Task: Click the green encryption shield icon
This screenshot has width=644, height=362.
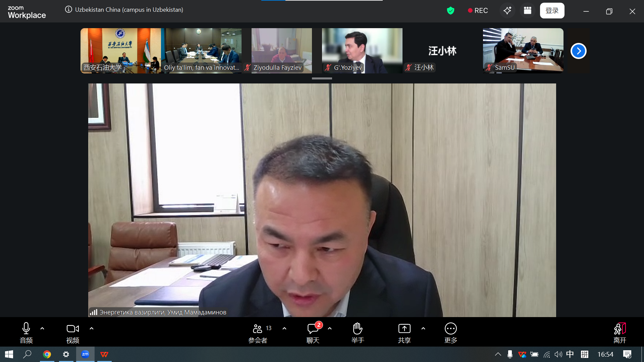Action: click(x=450, y=11)
